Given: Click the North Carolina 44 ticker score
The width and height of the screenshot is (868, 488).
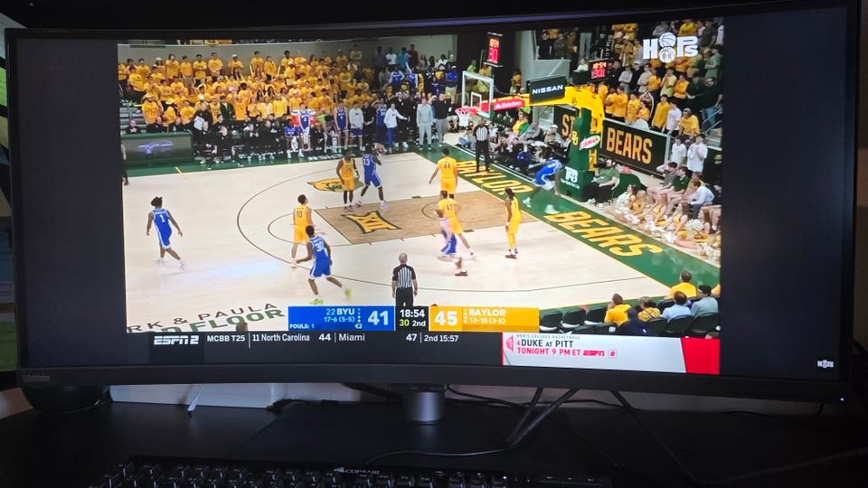Looking at the screenshot, I should pyautogui.click(x=325, y=337).
